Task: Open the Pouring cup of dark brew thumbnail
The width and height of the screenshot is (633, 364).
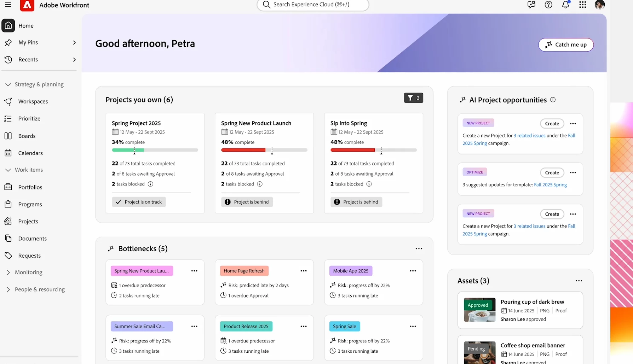Action: 479,310
